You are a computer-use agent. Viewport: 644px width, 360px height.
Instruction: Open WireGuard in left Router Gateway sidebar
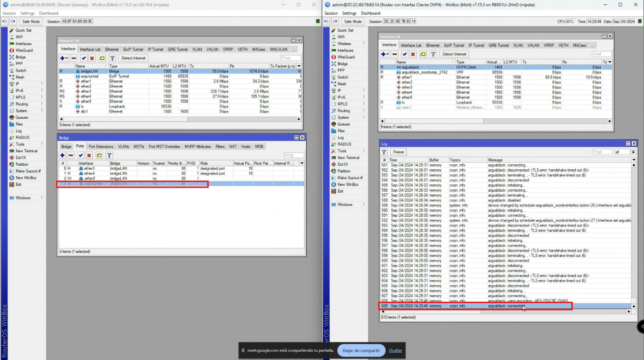point(24,51)
